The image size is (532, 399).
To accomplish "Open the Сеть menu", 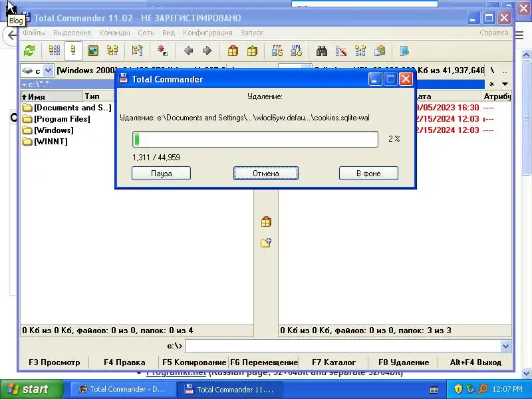I will coord(146,33).
